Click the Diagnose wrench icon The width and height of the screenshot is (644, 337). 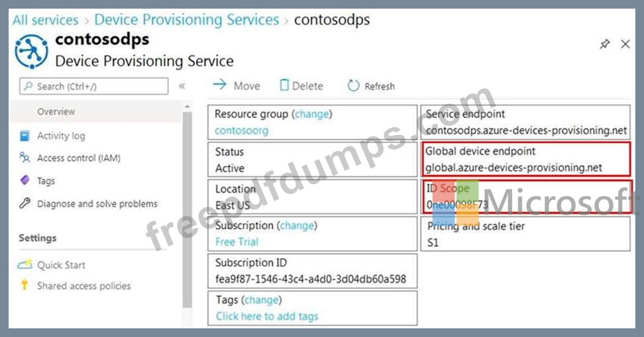pyautogui.click(x=25, y=203)
